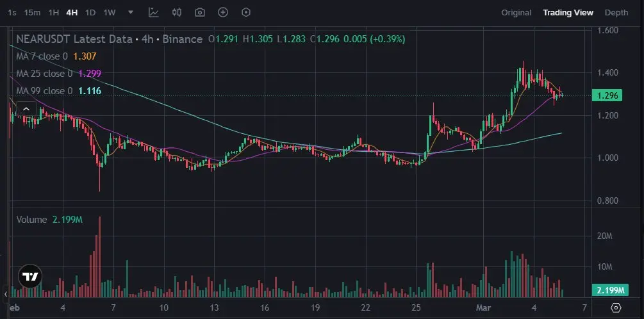Click the Volume indicator label
This screenshot has width=644, height=319.
pyautogui.click(x=31, y=220)
